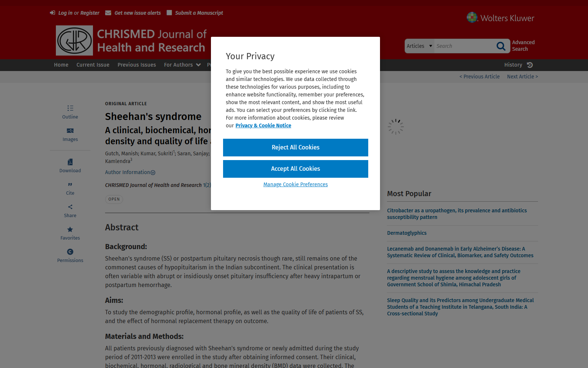Image resolution: width=588 pixels, height=368 pixels.
Task: Expand the Articles search scope dropdown
Action: [x=419, y=46]
